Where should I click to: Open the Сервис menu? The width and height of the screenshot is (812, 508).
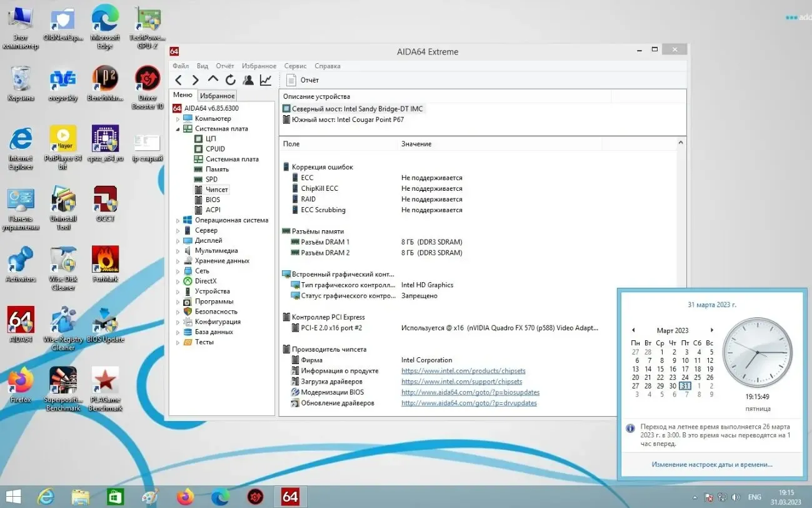point(295,66)
